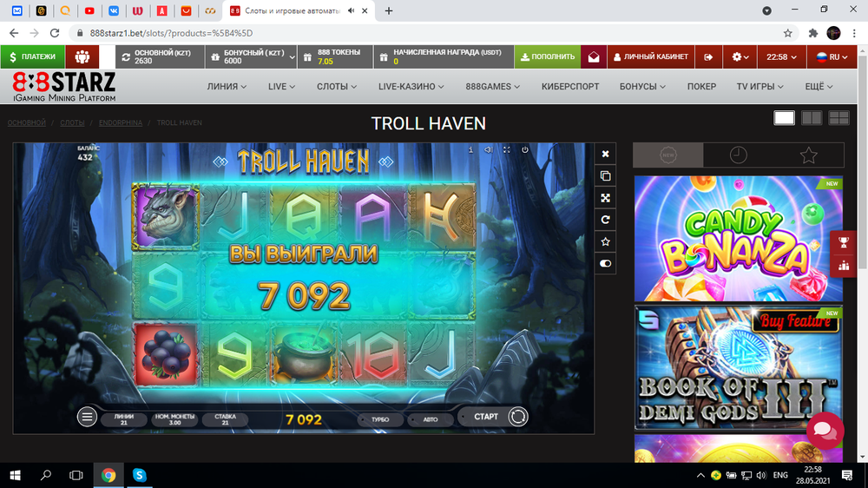The image size is (868, 488).
Task: Click the ПОПОЛНИТЬ deposit button
Action: click(548, 56)
